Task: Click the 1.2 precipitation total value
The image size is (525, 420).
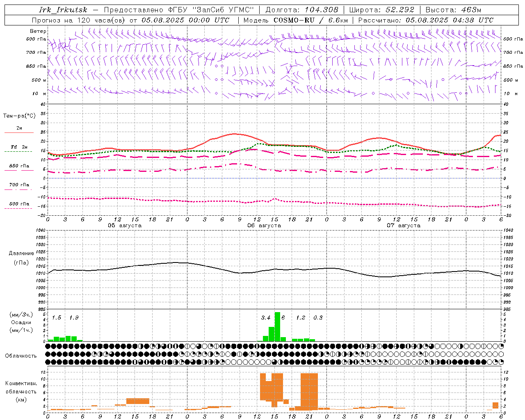Action: (301, 318)
